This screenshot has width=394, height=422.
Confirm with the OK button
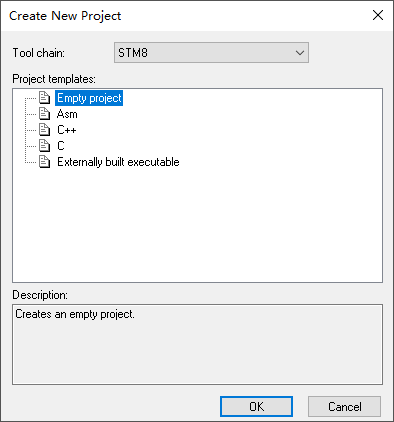(x=256, y=407)
